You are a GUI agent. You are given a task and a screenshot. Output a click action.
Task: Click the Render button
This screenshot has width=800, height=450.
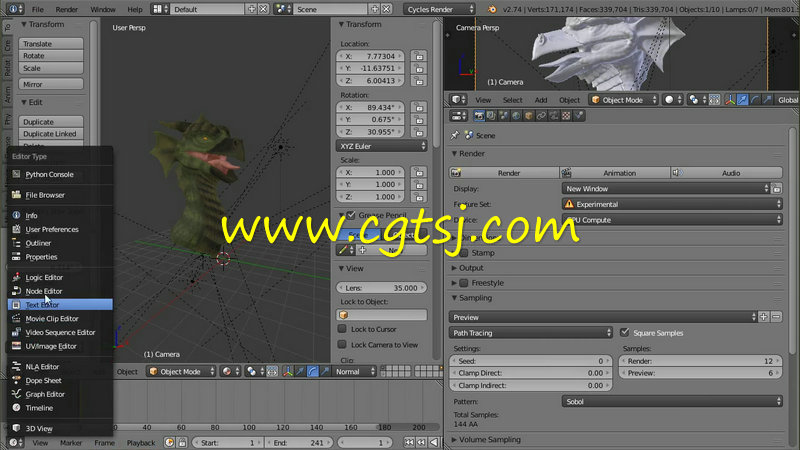504,173
